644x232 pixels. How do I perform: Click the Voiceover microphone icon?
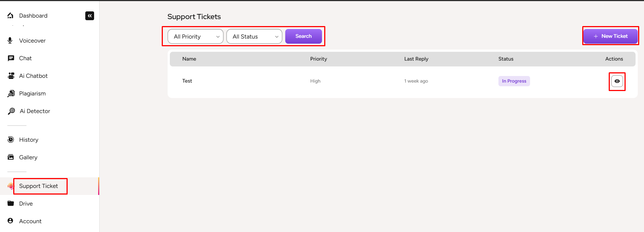[10, 40]
